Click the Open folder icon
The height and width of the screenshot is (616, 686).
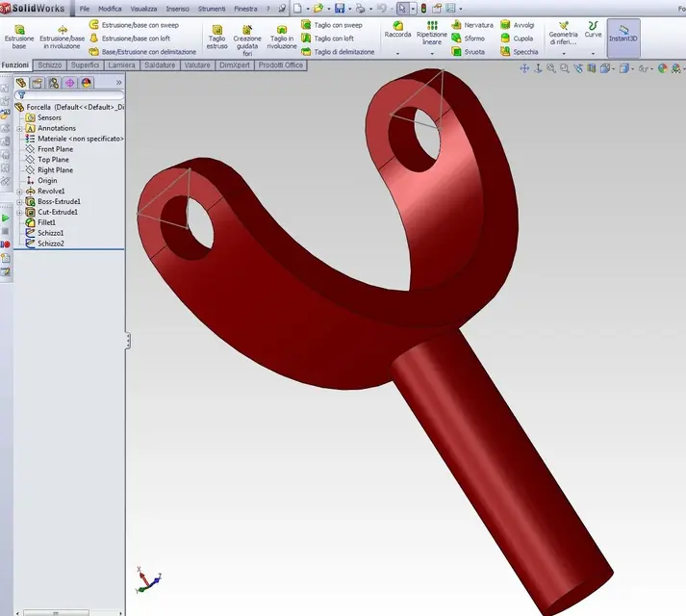coord(318,9)
